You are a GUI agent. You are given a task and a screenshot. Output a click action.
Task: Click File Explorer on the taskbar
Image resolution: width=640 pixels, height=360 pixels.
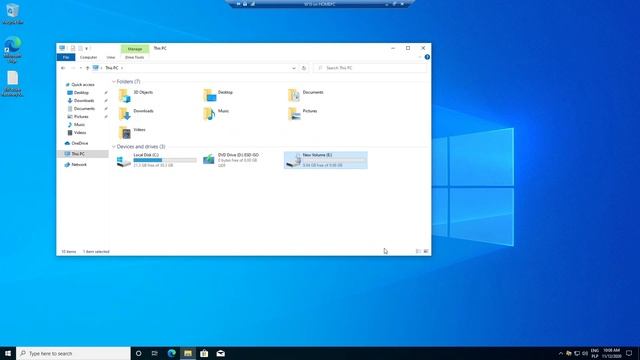click(188, 353)
